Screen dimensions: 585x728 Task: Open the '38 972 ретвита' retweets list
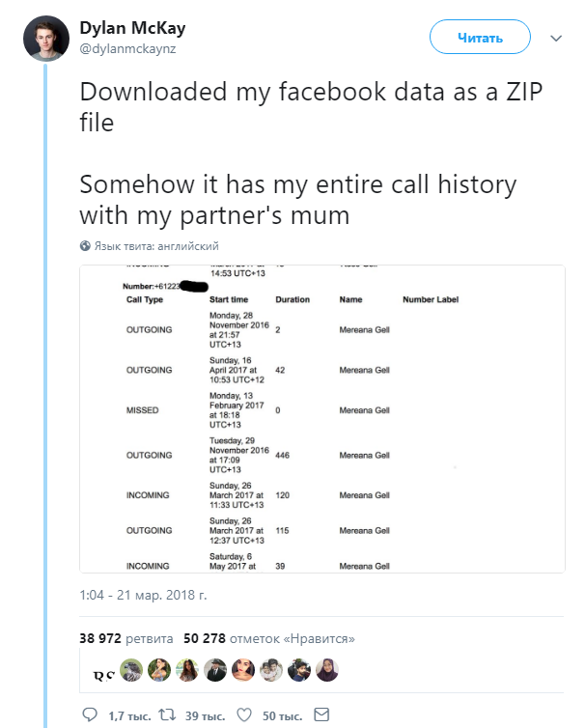pos(125,638)
